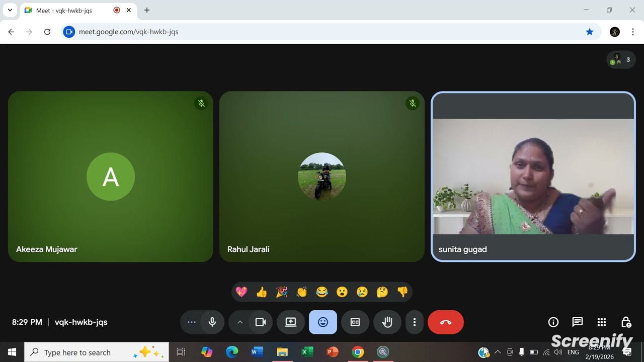Screen dimensions: 644x362
Task: Select Rahul Jarali's video tile
Action: coord(322,176)
